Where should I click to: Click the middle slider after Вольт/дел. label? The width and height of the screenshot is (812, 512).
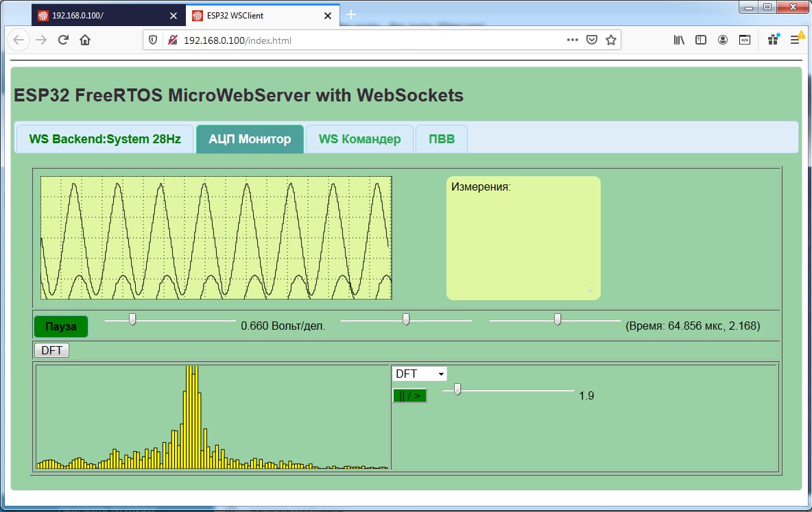(x=406, y=320)
